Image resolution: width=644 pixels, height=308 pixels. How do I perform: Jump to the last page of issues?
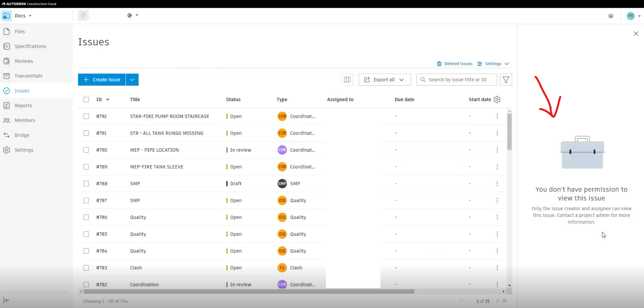504,301
